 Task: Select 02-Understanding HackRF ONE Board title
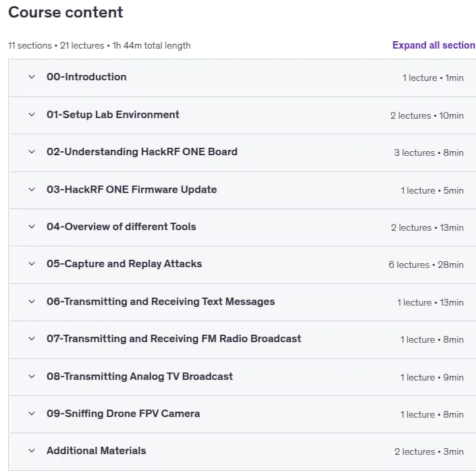point(142,152)
